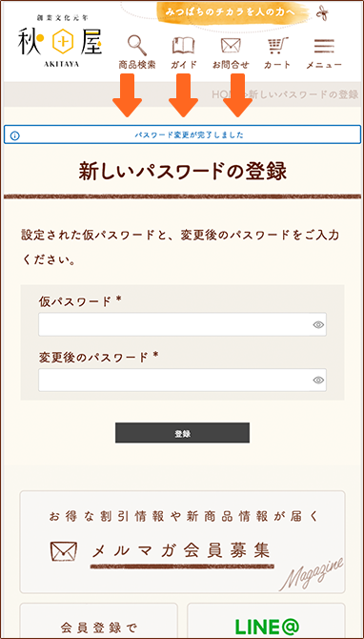Click the bee illustration in top banner
364x639 pixels.
coord(322,12)
